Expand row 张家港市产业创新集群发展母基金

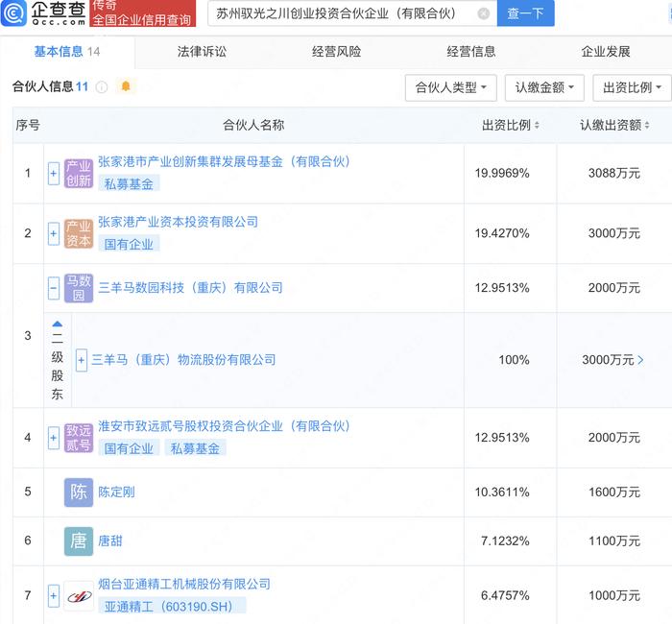coord(54,174)
